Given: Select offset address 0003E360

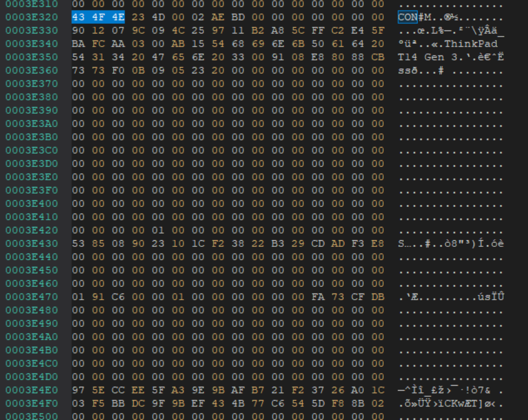Looking at the screenshot, I should (32, 70).
